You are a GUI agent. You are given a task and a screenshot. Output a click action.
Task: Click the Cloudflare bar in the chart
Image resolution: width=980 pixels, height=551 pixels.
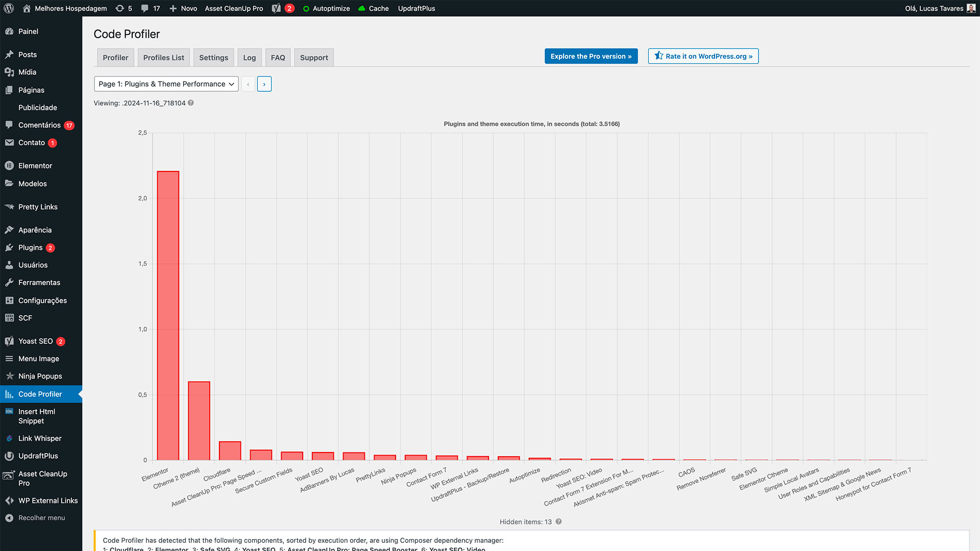point(230,451)
